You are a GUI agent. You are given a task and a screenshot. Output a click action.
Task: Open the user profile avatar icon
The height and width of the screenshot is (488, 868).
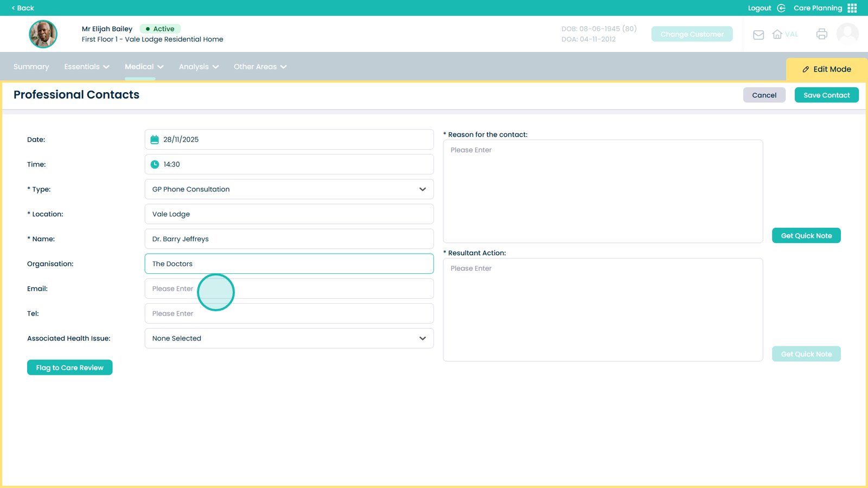pyautogui.click(x=847, y=34)
